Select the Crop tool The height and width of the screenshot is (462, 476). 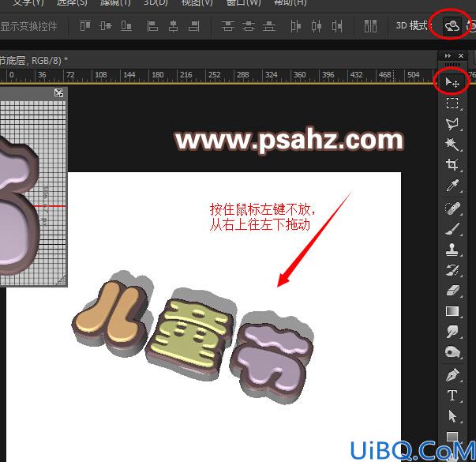452,164
